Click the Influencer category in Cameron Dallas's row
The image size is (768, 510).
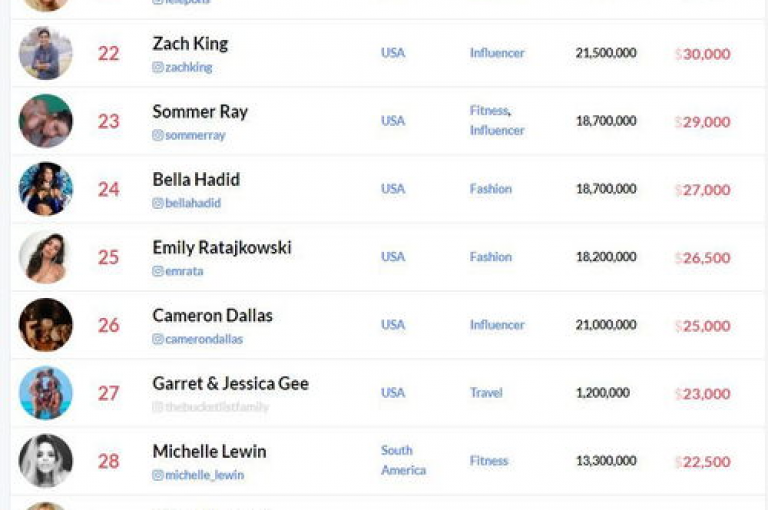click(497, 325)
